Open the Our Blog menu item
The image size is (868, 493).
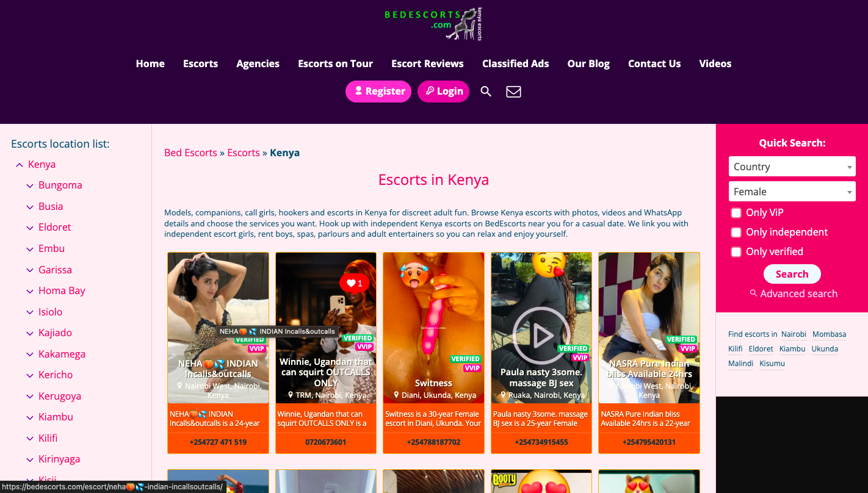588,63
